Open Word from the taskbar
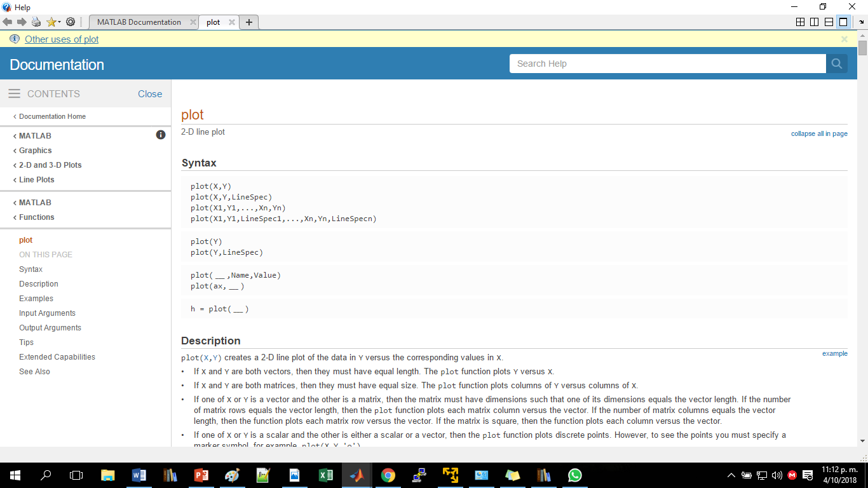 click(139, 475)
